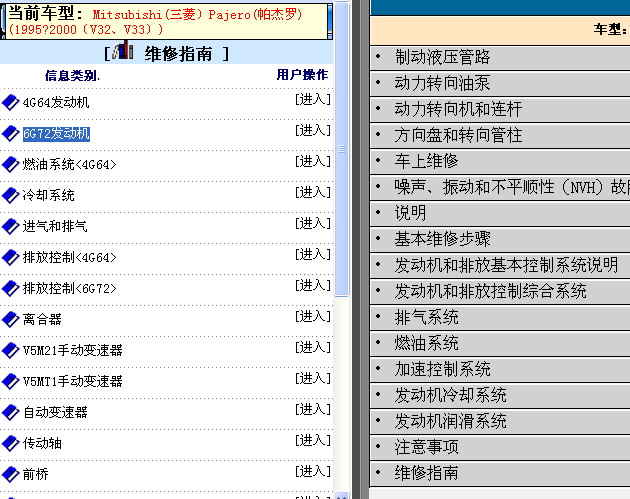Click the books icon next to 维修指南 header

(x=123, y=50)
